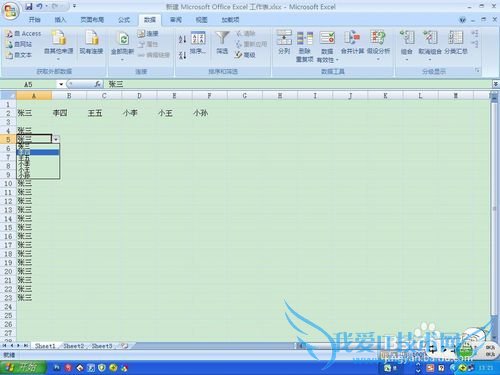Import data using 自文本 (from text)

[19, 55]
